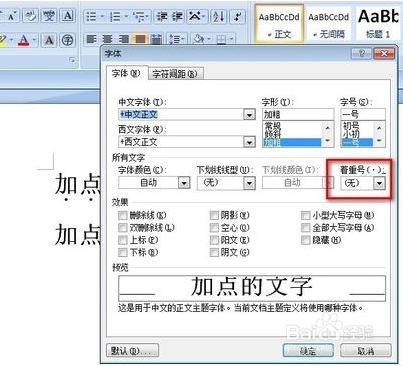403x366 pixels.
Task: Click the Character Border A icon
Action: (x=68, y=15)
